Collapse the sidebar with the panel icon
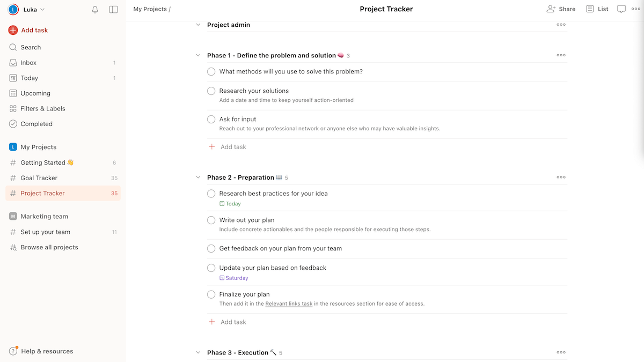 [x=113, y=9]
